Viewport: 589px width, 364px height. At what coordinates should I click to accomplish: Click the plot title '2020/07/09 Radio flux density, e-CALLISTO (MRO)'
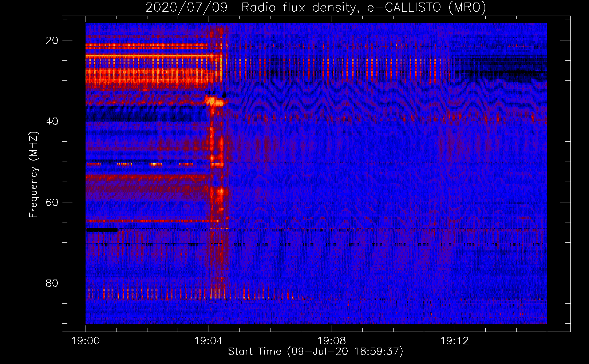(x=316, y=7)
